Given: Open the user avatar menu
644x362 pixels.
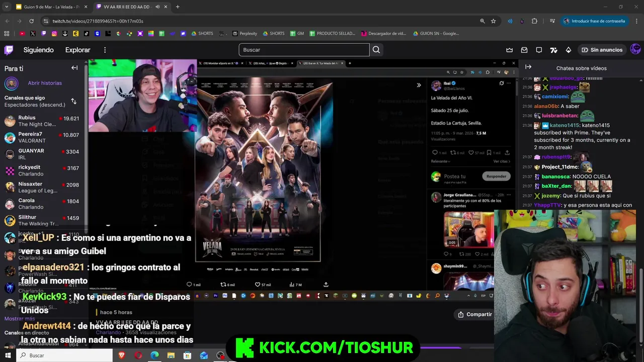Looking at the screenshot, I should coord(635,49).
